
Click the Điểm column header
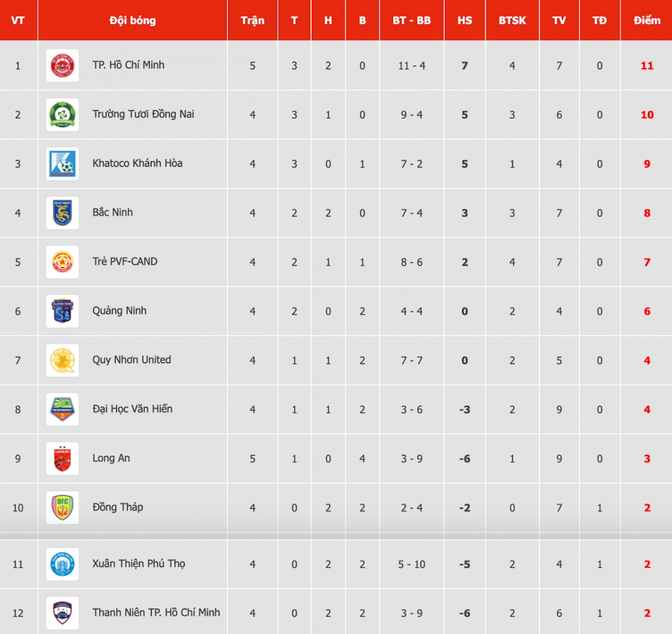point(647,21)
